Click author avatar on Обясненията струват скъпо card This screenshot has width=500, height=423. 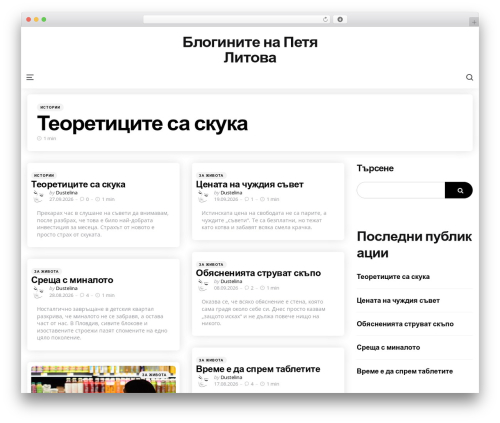(x=203, y=285)
